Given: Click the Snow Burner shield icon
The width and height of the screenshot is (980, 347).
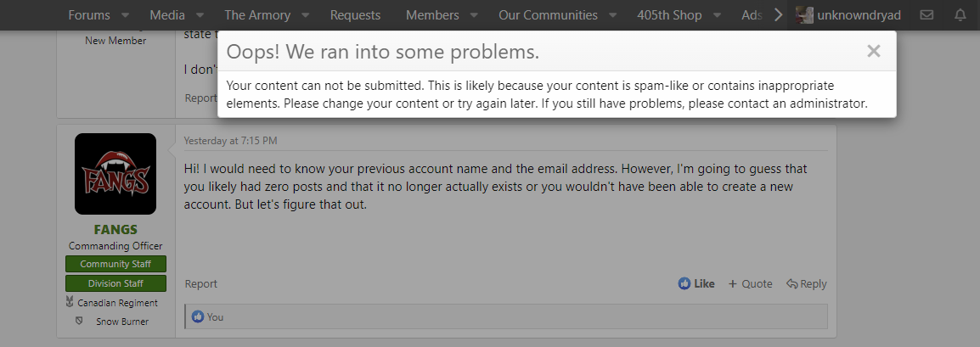Looking at the screenshot, I should [x=78, y=322].
